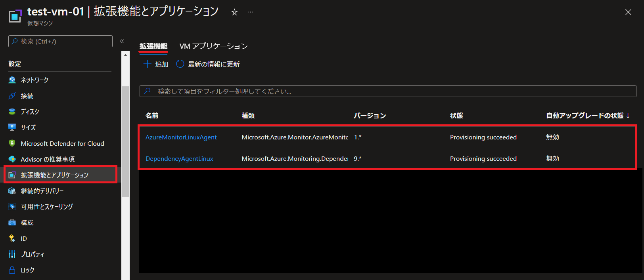Open the AzureMonitorLinuxAgent extension link

click(181, 137)
